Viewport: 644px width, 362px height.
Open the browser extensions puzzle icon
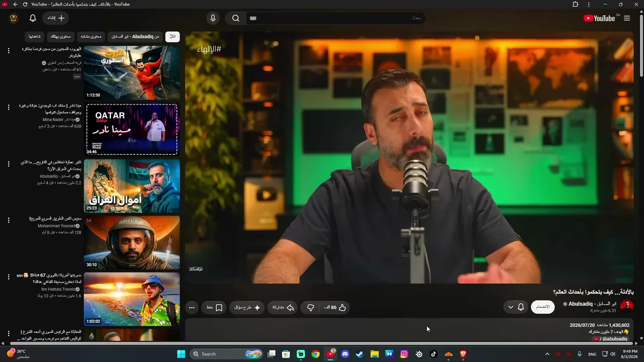pyautogui.click(x=576, y=5)
